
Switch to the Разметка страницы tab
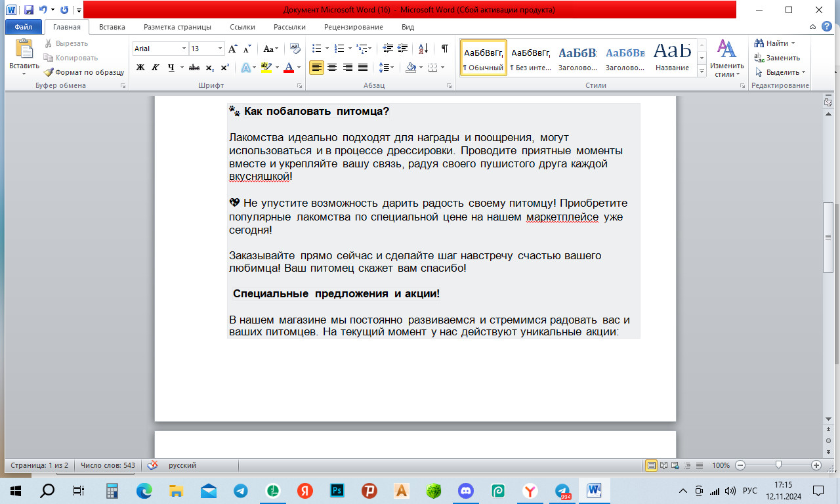pos(177,27)
